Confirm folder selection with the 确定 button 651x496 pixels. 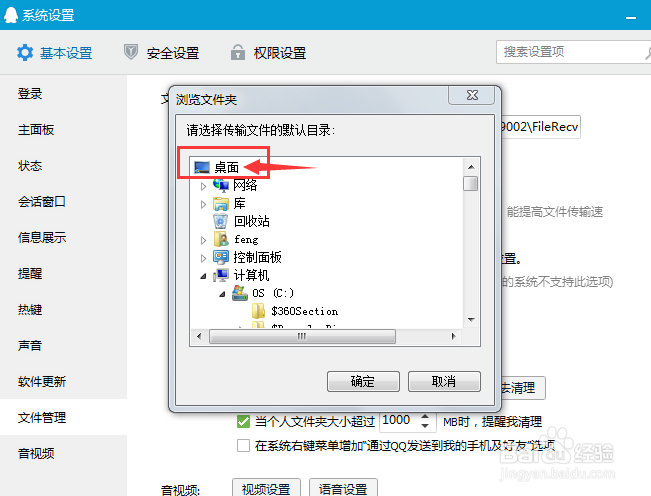[363, 381]
